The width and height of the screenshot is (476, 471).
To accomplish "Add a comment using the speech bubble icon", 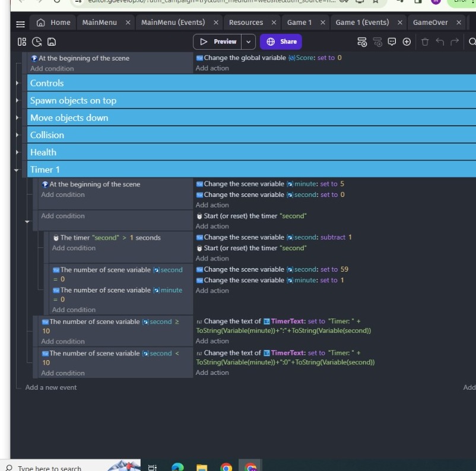I will click(x=392, y=42).
